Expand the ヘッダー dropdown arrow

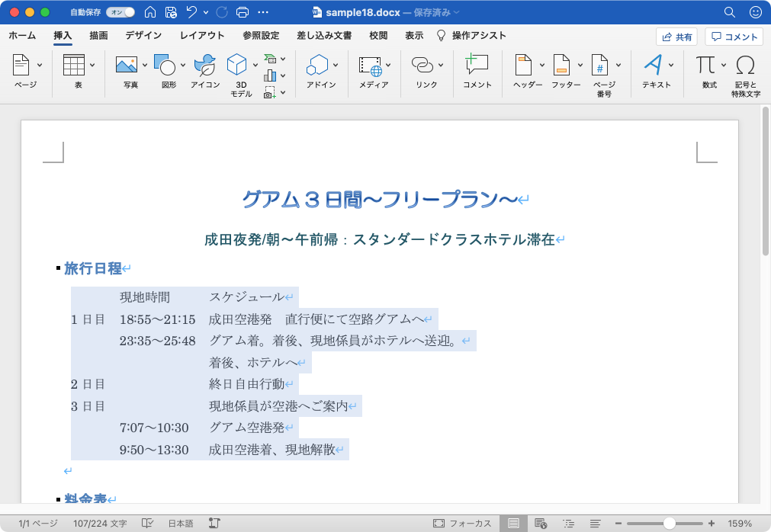click(x=542, y=66)
